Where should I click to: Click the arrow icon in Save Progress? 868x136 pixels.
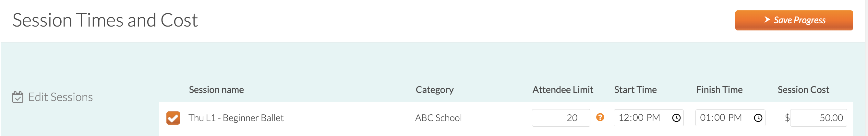[767, 20]
